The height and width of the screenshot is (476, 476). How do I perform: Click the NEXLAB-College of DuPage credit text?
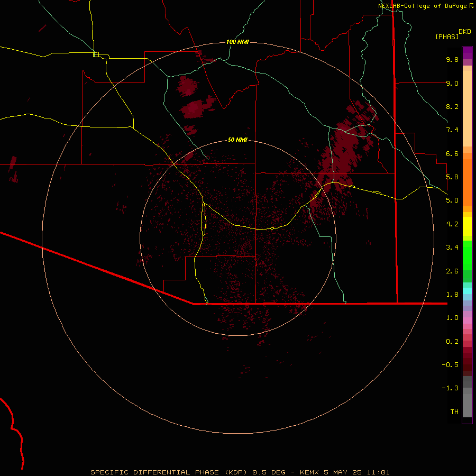[422, 6]
